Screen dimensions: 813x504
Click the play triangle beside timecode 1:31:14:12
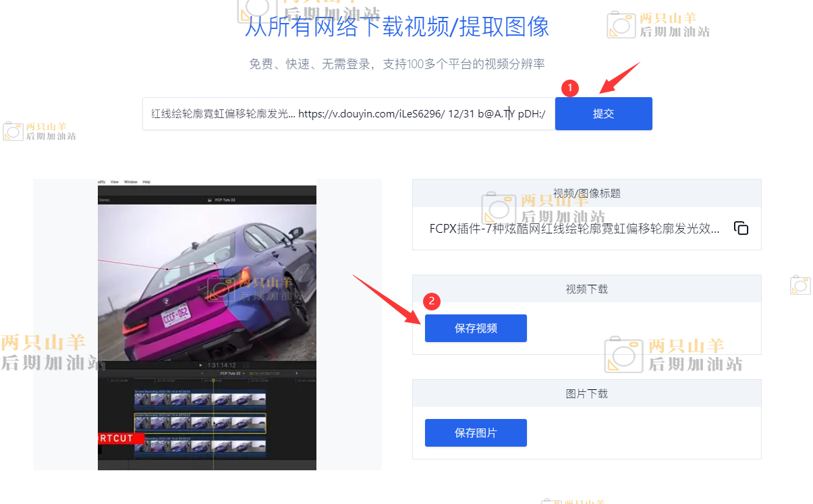coord(200,365)
